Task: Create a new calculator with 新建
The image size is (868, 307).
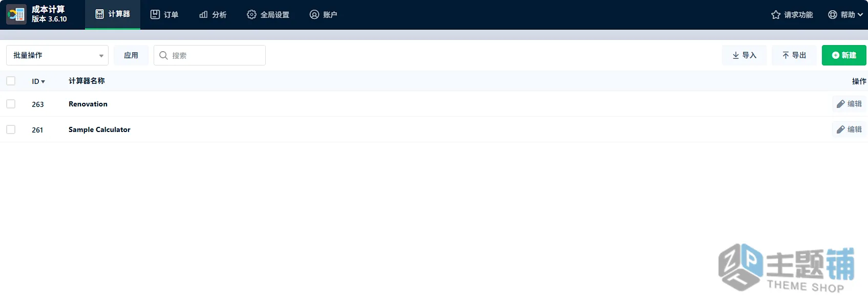Action: point(844,55)
